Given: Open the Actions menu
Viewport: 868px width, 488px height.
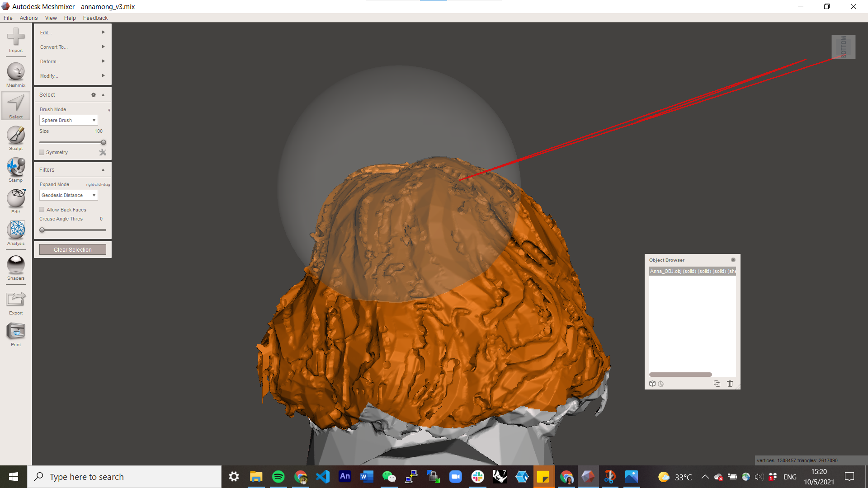Looking at the screenshot, I should click(x=28, y=18).
